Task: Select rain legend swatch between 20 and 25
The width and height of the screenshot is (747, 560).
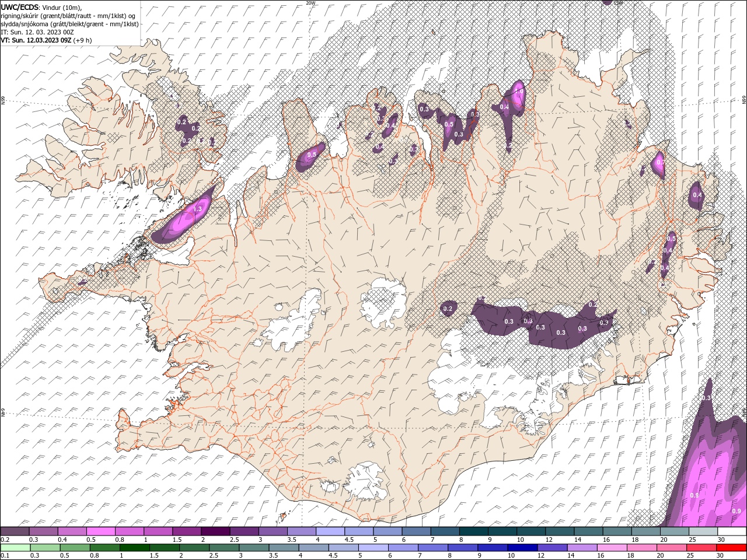Action: point(672,548)
